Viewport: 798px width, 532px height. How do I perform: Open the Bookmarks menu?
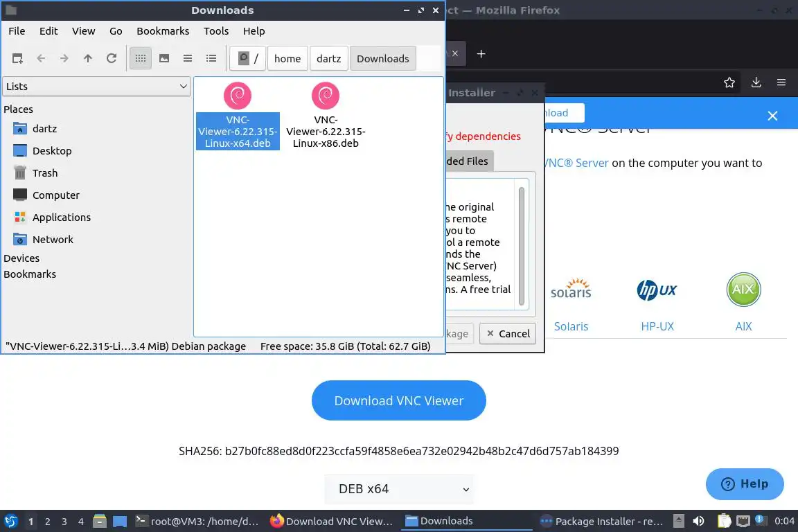(163, 31)
